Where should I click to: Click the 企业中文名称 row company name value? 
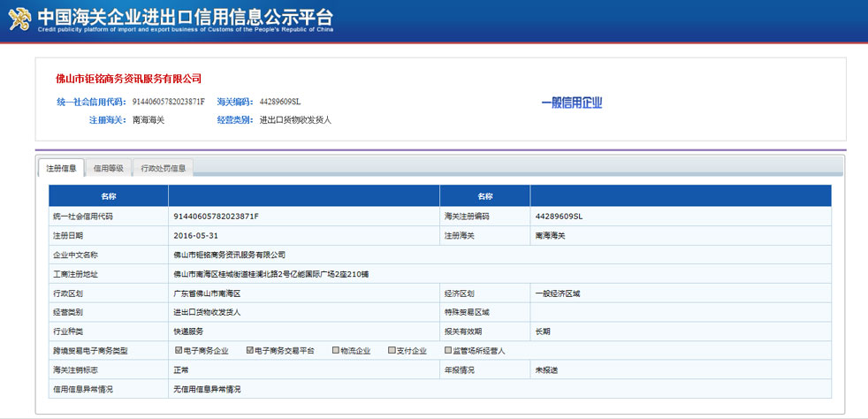click(x=229, y=255)
